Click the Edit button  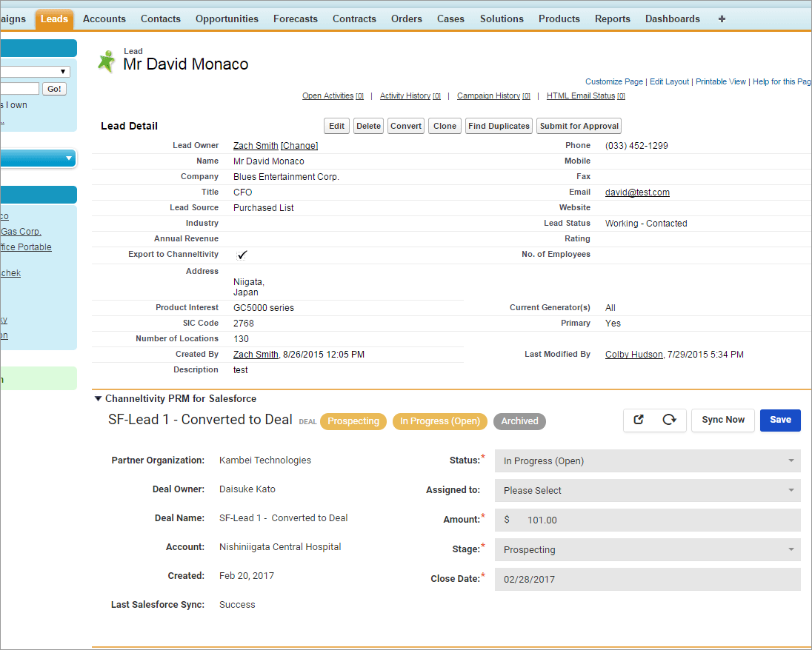(x=336, y=126)
